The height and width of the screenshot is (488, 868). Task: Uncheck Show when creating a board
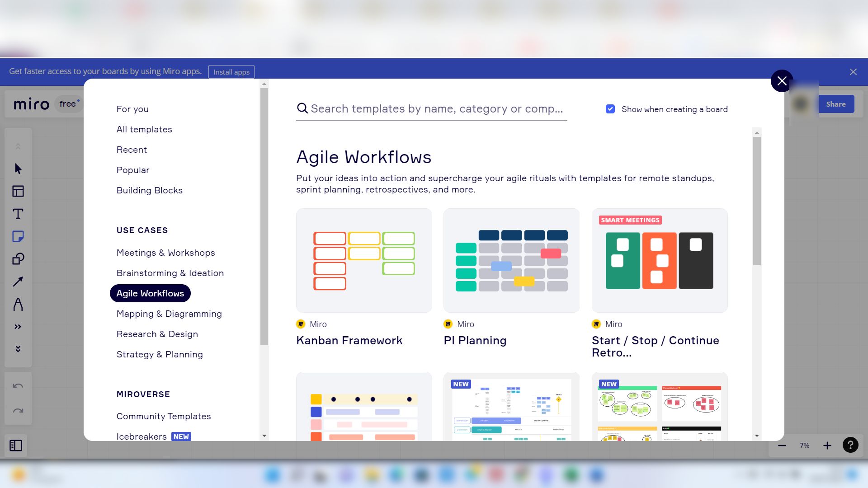pos(610,109)
